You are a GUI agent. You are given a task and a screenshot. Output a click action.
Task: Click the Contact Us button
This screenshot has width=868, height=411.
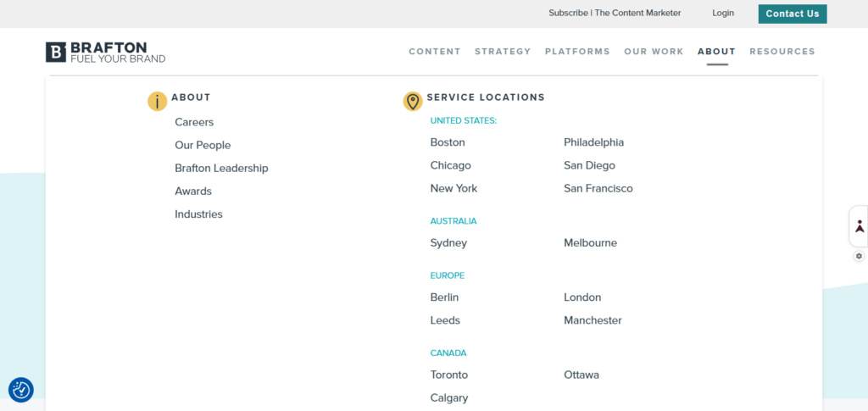pos(793,14)
